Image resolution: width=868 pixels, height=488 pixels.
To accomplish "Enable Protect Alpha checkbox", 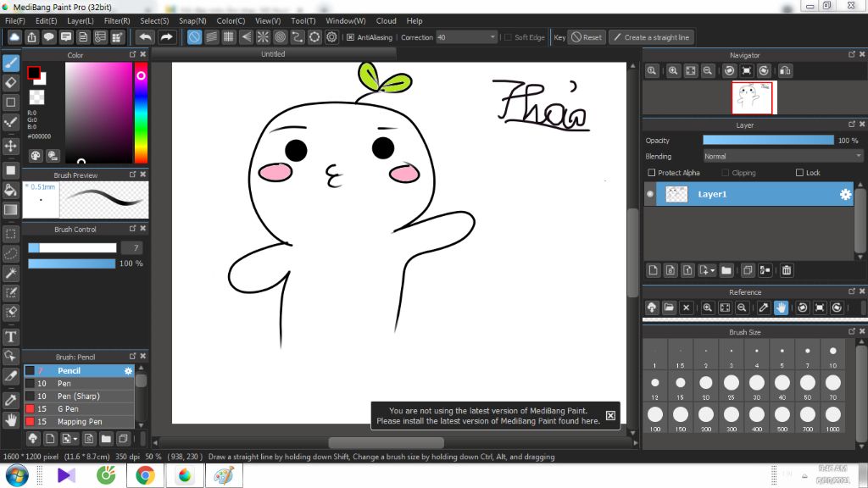I will [x=652, y=173].
